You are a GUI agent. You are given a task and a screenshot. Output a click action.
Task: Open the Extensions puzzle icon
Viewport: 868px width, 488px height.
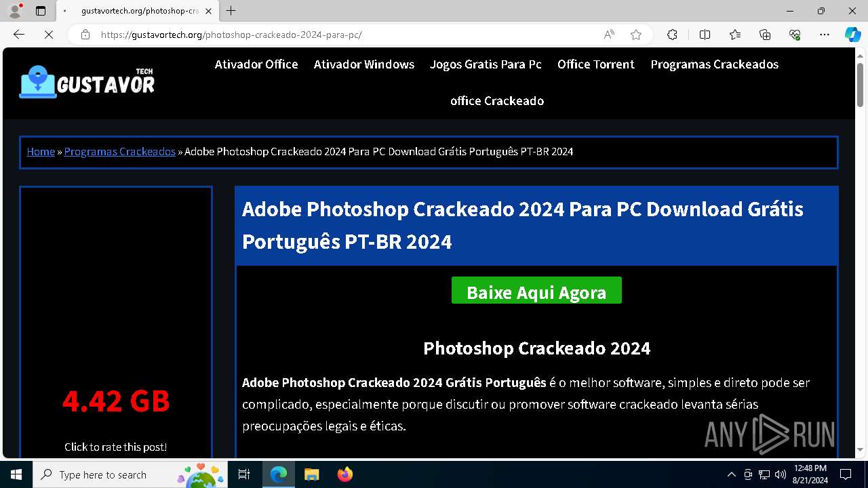pyautogui.click(x=672, y=35)
